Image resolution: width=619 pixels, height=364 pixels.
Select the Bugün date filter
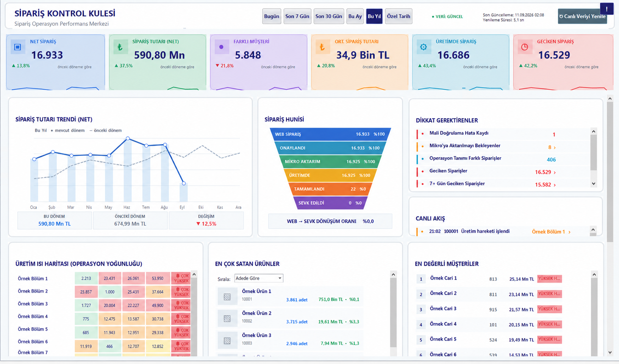(x=272, y=16)
